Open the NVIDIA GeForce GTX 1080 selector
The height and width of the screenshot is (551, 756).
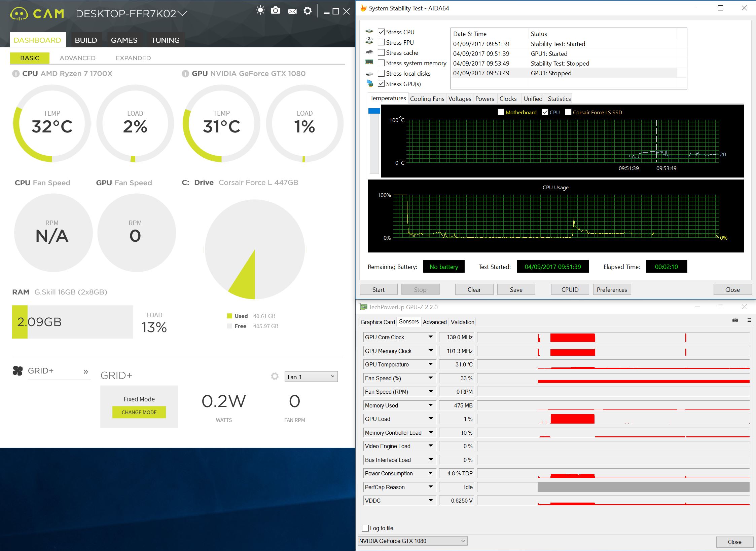[x=412, y=541]
